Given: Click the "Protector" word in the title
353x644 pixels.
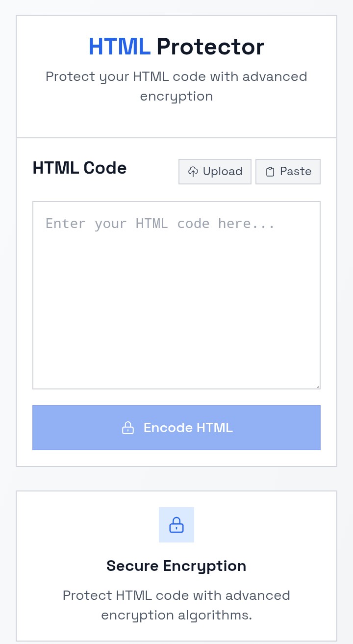Looking at the screenshot, I should pyautogui.click(x=210, y=47).
